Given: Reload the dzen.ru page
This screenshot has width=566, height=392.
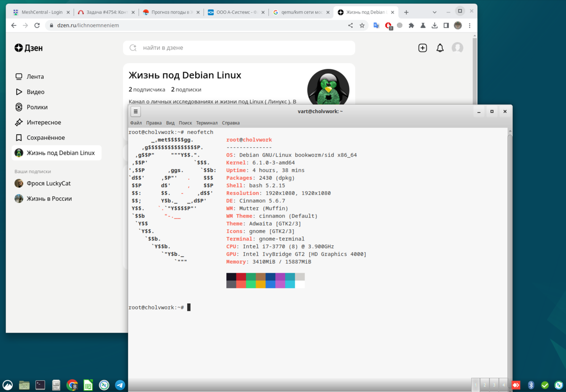Looking at the screenshot, I should pos(37,25).
